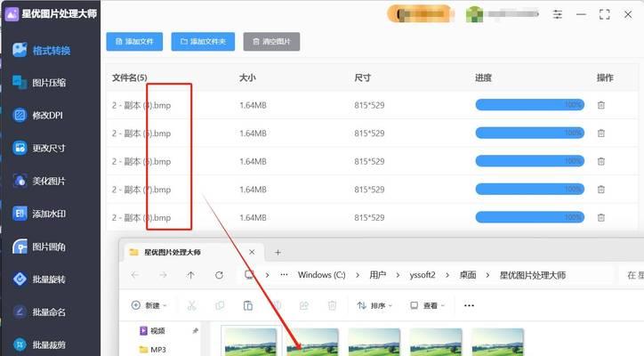The width and height of the screenshot is (644, 356).
Task: Click the 尺寸 column header
Action: 362,77
